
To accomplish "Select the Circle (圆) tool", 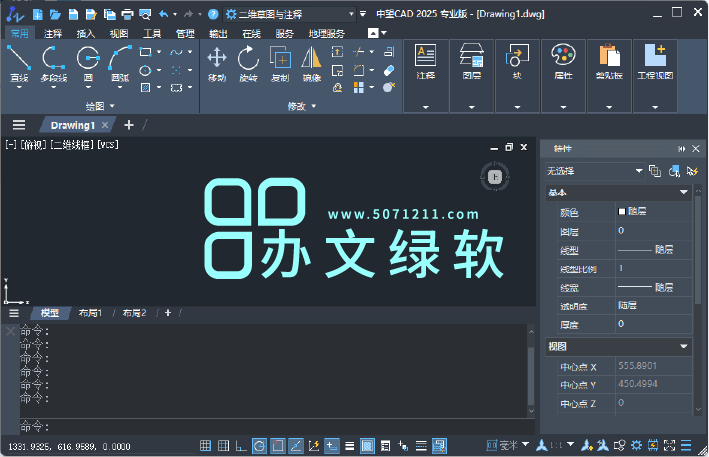I will point(88,63).
